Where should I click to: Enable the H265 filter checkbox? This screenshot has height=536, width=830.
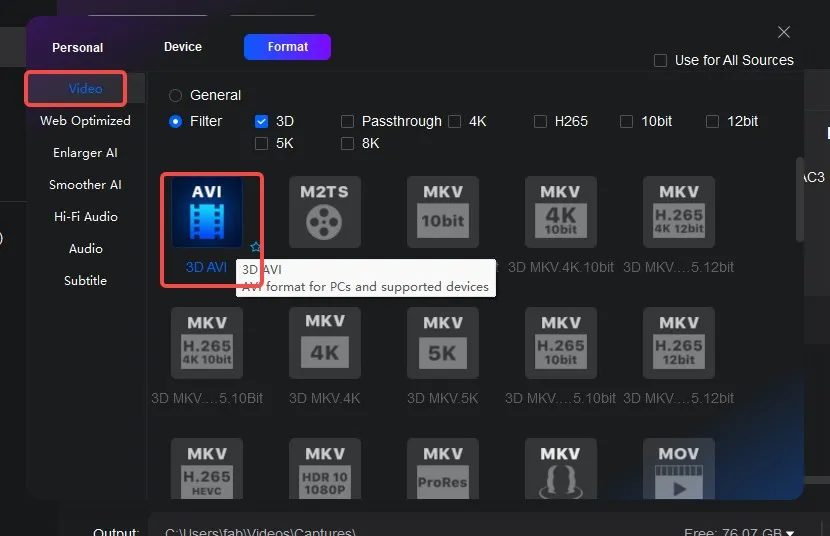point(540,121)
